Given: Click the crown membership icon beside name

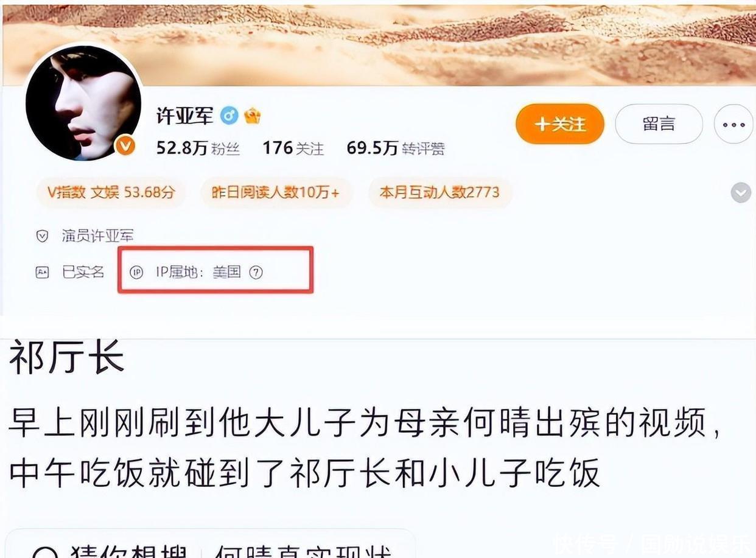Looking at the screenshot, I should 252,115.
